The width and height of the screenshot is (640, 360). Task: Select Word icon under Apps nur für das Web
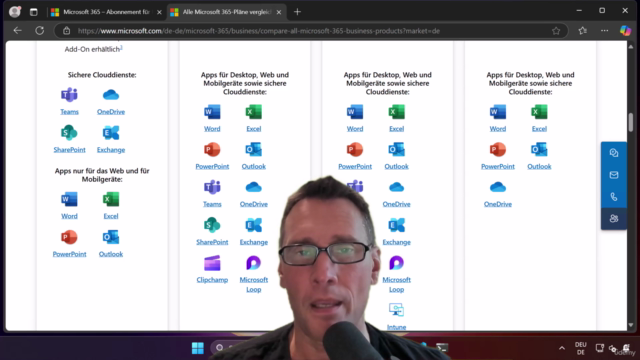click(69, 199)
